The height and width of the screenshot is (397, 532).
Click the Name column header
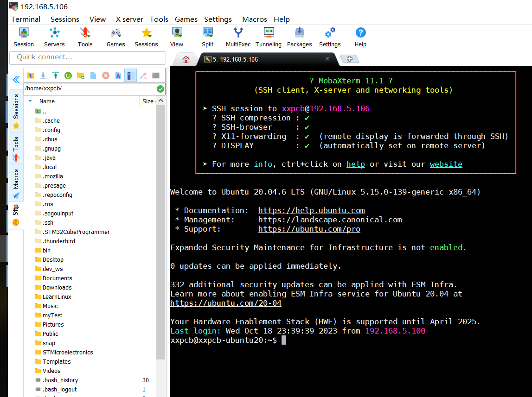point(47,101)
